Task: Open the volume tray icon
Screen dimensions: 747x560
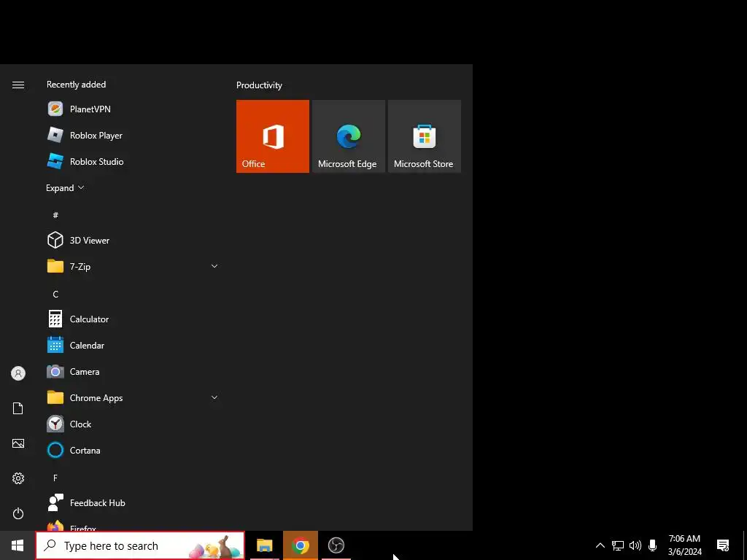Action: point(635,545)
